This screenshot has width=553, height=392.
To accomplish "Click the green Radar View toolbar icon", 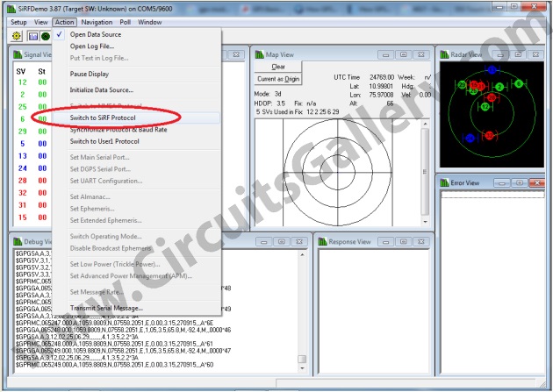I will (x=46, y=36).
